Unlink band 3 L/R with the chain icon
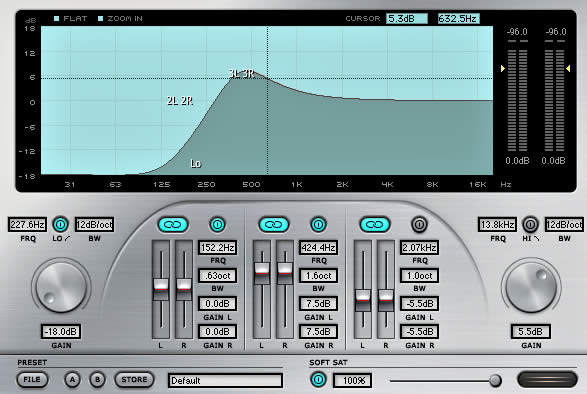 point(375,225)
